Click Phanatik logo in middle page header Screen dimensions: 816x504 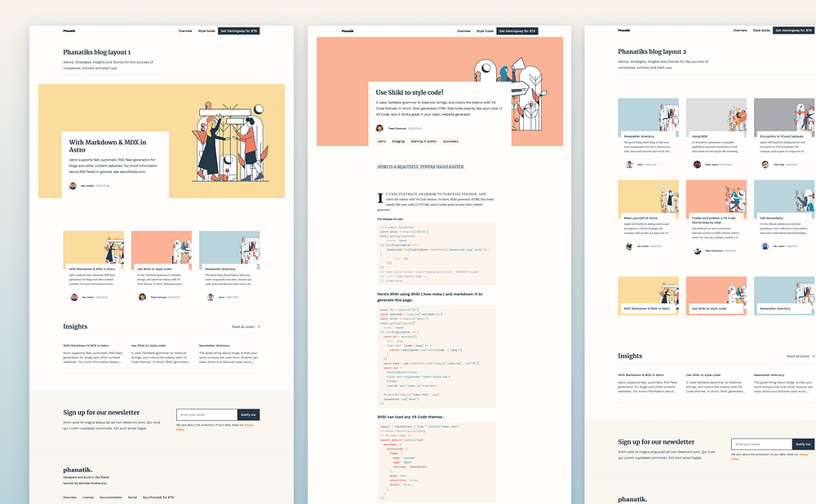click(348, 31)
